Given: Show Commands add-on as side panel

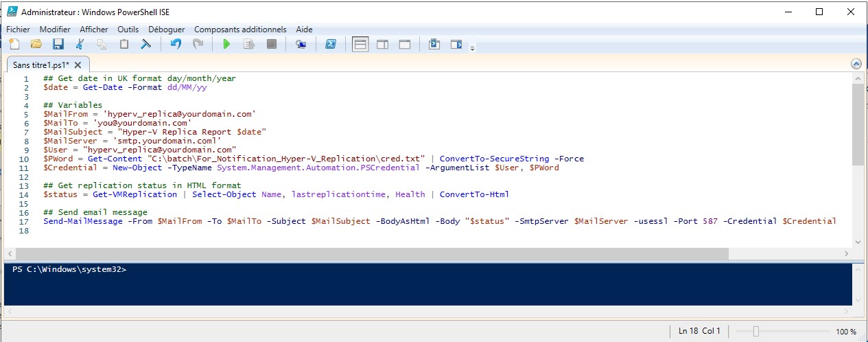Looking at the screenshot, I should pyautogui.click(x=456, y=45).
